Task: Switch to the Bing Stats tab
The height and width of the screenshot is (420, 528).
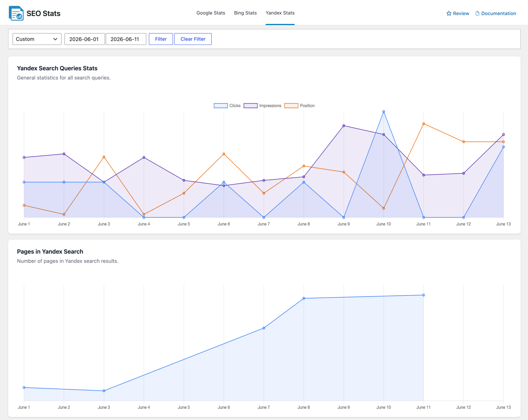Action: coord(245,13)
